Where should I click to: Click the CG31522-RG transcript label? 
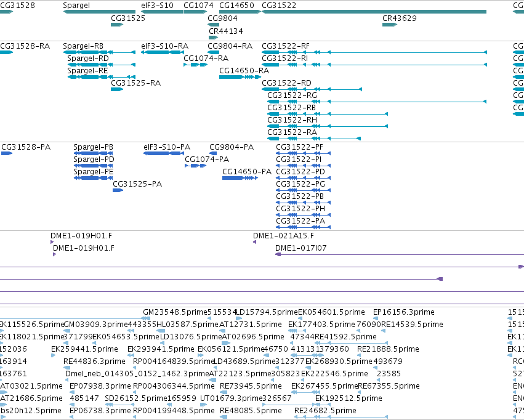(292, 95)
